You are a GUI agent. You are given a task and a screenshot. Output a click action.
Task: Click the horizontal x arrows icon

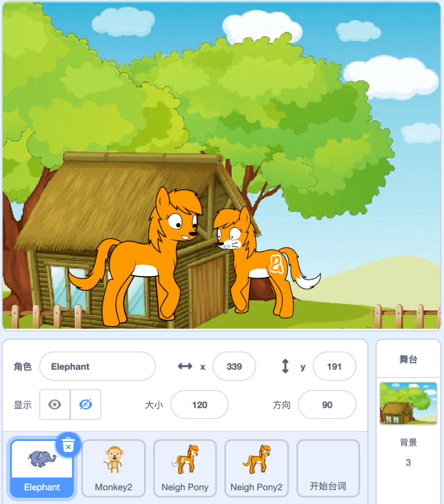click(185, 366)
